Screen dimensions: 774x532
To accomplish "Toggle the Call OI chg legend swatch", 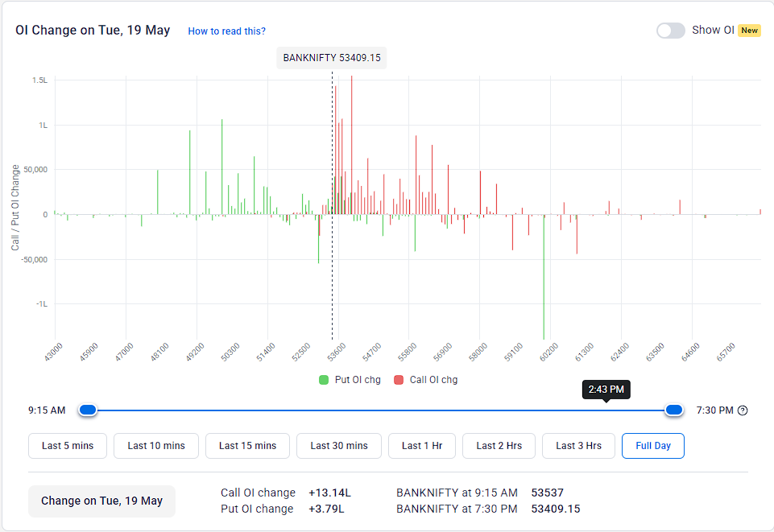I will coord(399,380).
